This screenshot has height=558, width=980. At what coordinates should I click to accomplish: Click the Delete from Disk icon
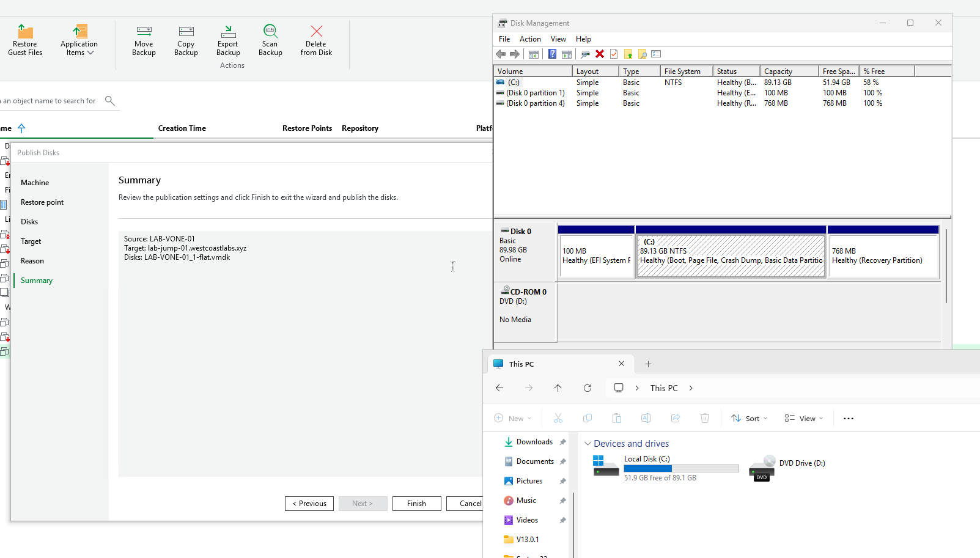316,32
